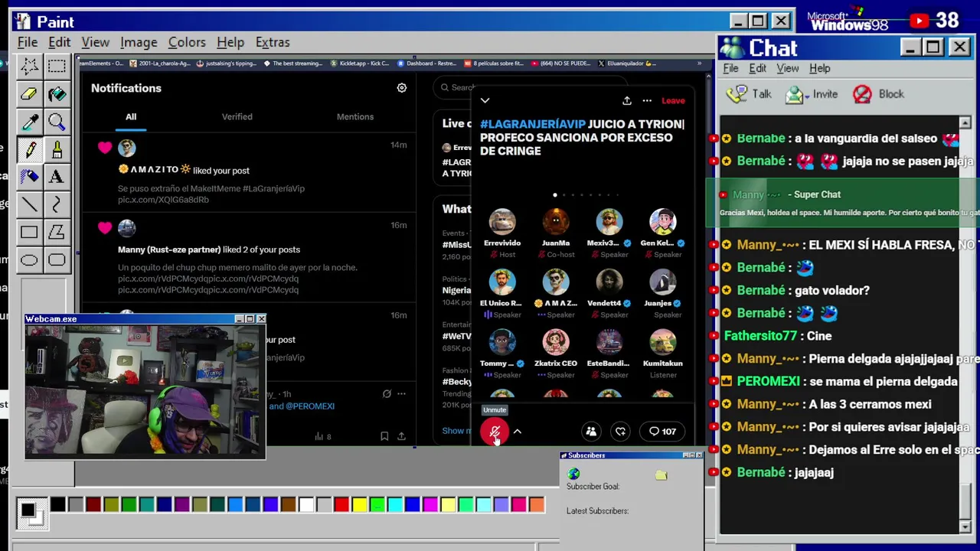Toggle the red Unmute microphone button
The height and width of the screenshot is (551, 980).
point(495,432)
